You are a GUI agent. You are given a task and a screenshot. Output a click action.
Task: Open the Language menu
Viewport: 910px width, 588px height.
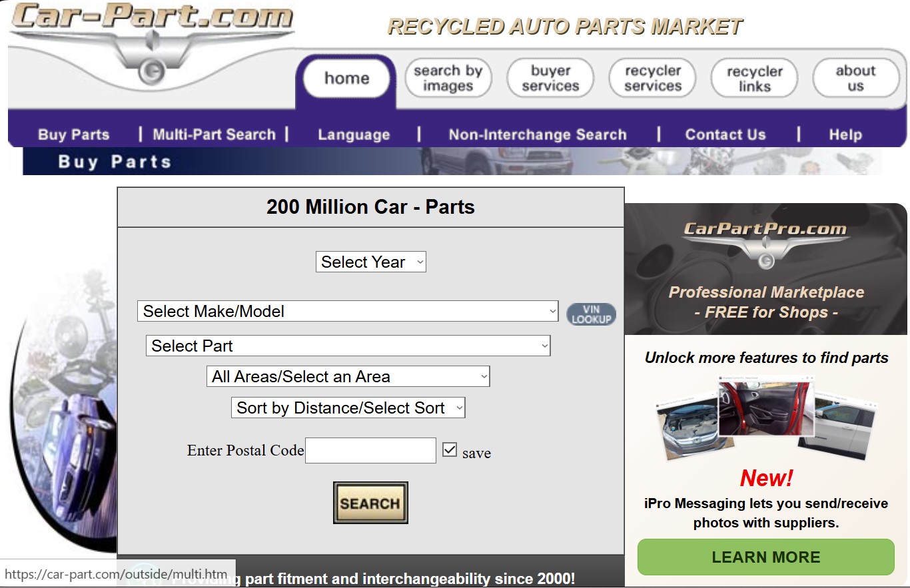354,135
